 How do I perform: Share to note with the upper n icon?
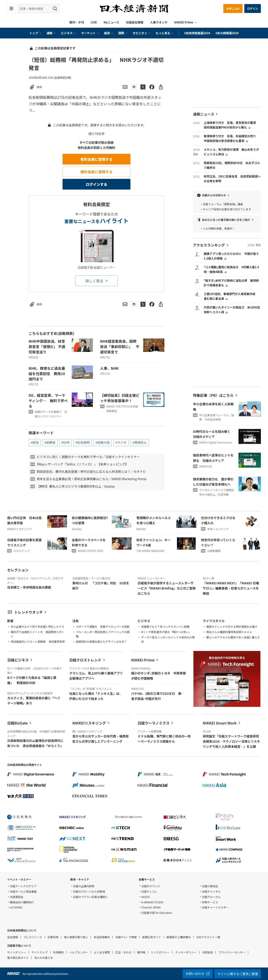coord(134,87)
